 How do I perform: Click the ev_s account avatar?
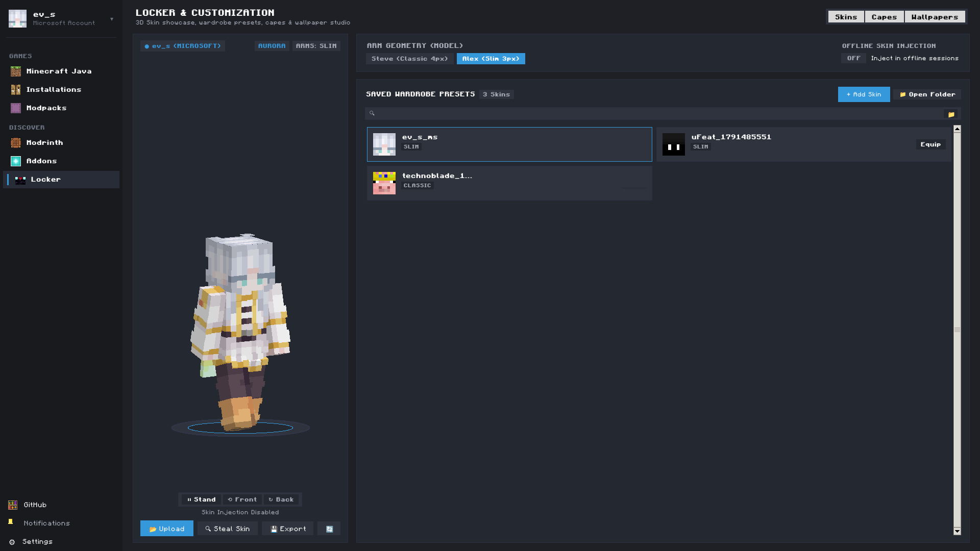17,18
